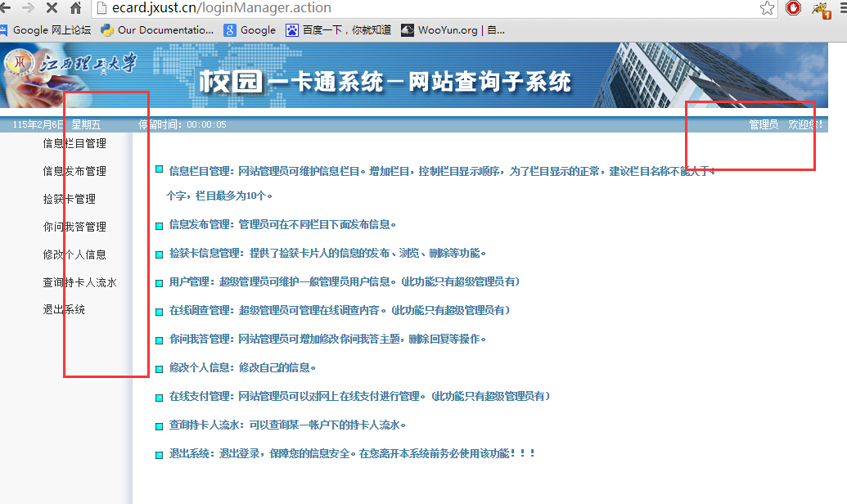Click the bullet icon beside 信息发布管理 description
This screenshot has height=504, width=847.
pos(160,227)
